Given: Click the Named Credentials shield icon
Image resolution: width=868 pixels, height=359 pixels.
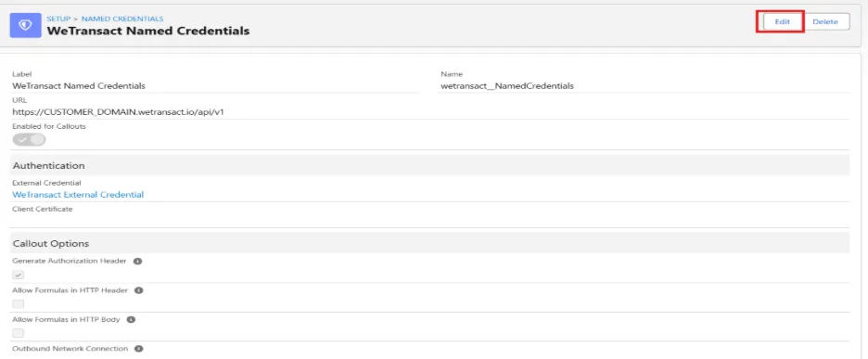Looking at the screenshot, I should tap(25, 25).
